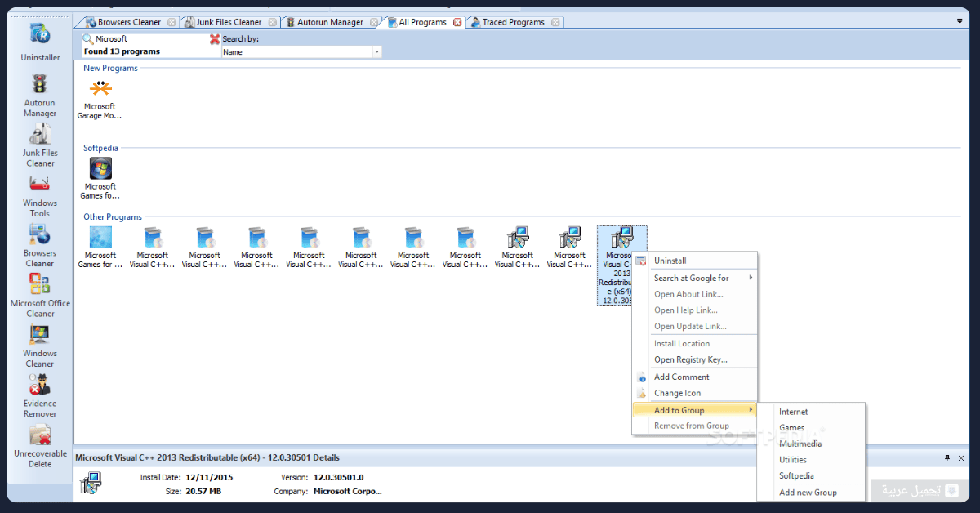980x513 pixels.
Task: Choose Add Comment in context menu
Action: tap(695, 377)
